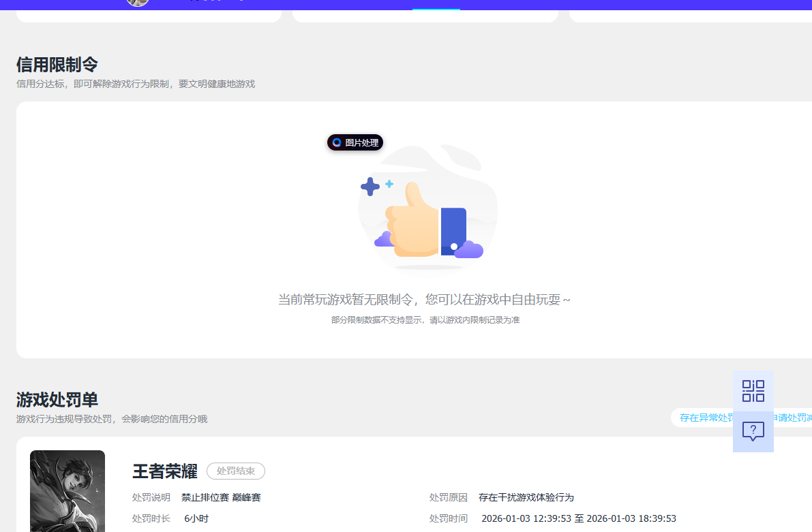Click the text 禁止排位赛 巅峰赛
The height and width of the screenshot is (532, 812).
tap(221, 497)
